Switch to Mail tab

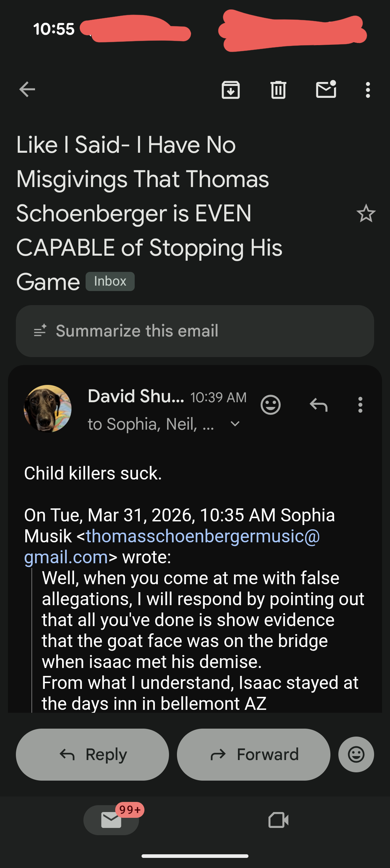coord(111,820)
